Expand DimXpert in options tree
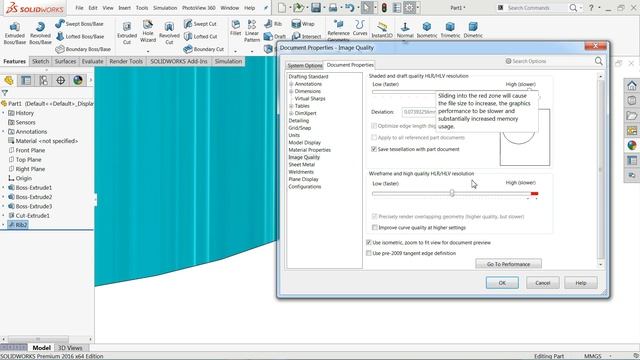The image size is (640, 360). pyautogui.click(x=291, y=113)
